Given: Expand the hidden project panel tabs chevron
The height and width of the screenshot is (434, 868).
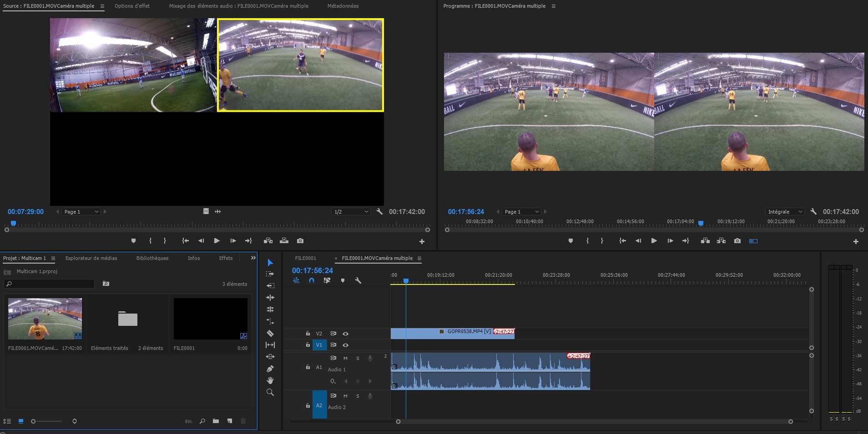Looking at the screenshot, I should pos(253,258).
